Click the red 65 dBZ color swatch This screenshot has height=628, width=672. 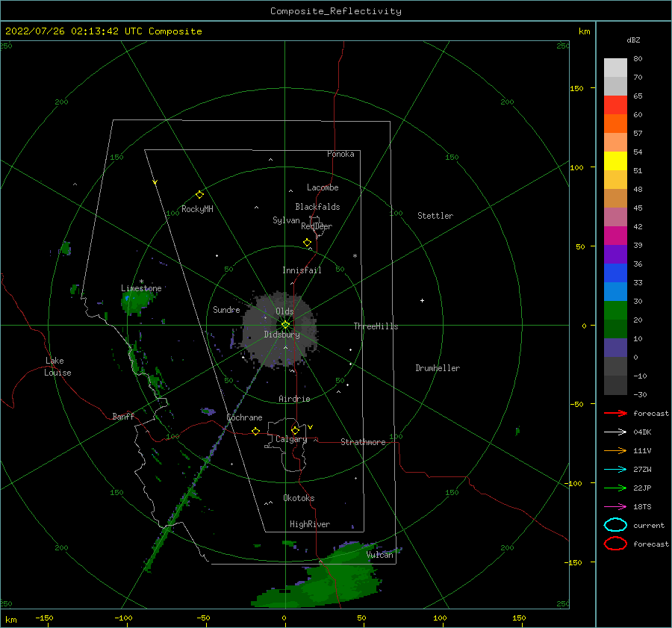pyautogui.click(x=615, y=105)
